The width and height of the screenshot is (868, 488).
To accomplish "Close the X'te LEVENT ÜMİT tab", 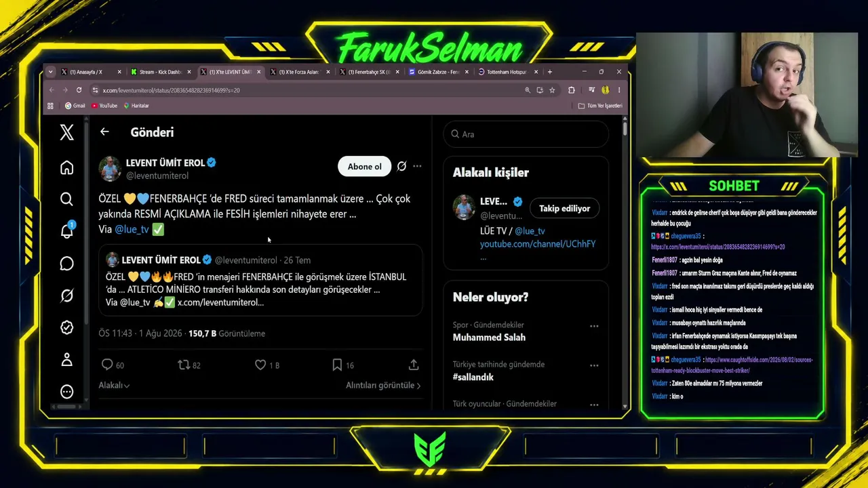I will (x=258, y=72).
